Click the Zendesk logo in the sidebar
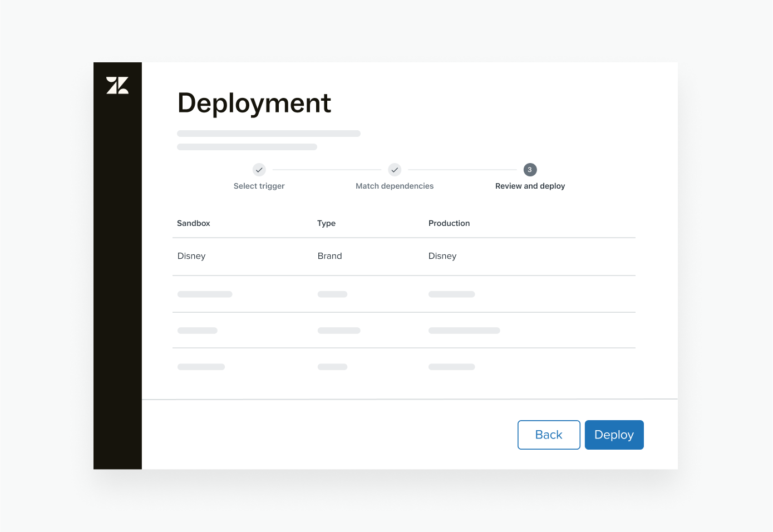This screenshot has height=532, width=773. (117, 86)
